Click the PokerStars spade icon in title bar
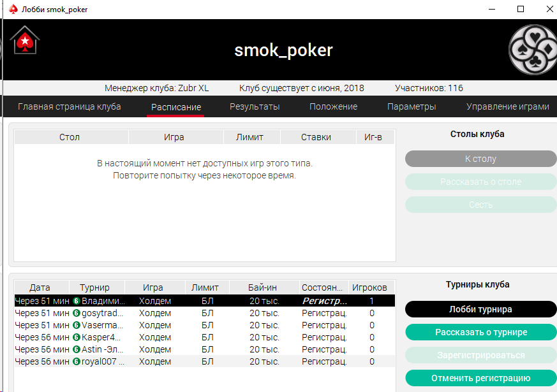Screen dimensions: 557x392 click(13, 9)
